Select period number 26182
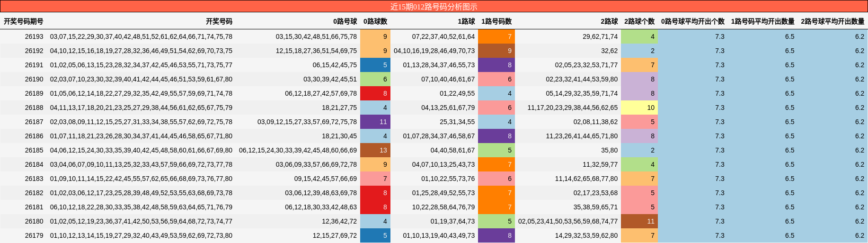The height and width of the screenshot is (243, 868). (x=34, y=193)
